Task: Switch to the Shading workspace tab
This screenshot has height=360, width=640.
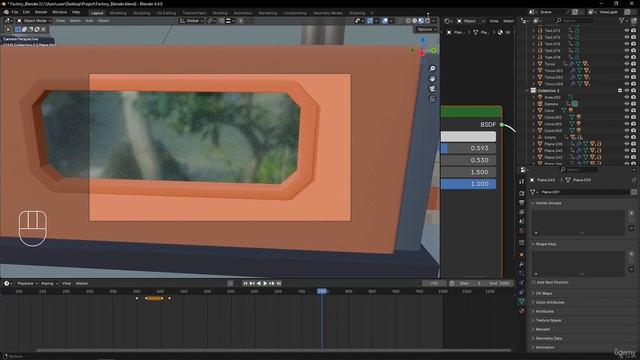Action: (220, 13)
